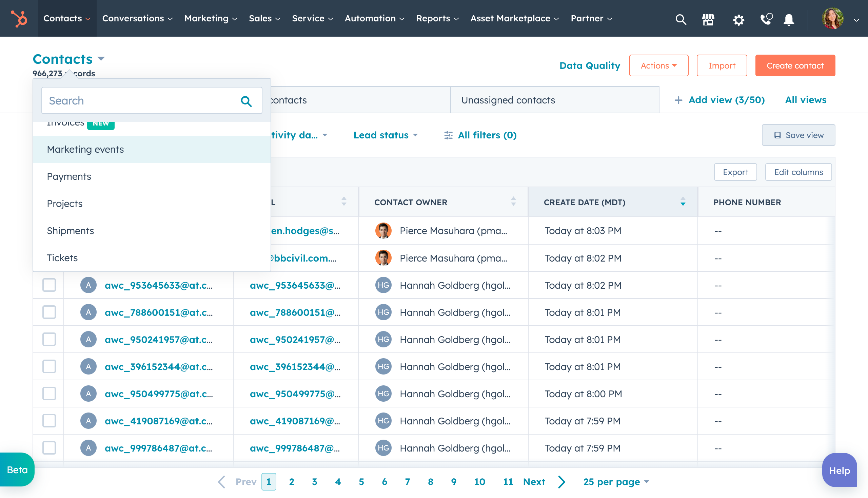Sort by the Contact Owner column arrows
This screenshot has width=868, height=498.
click(513, 201)
